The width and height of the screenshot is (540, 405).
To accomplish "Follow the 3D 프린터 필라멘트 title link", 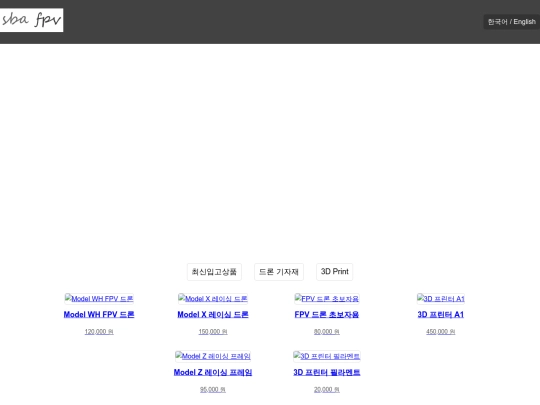I will (x=327, y=372).
